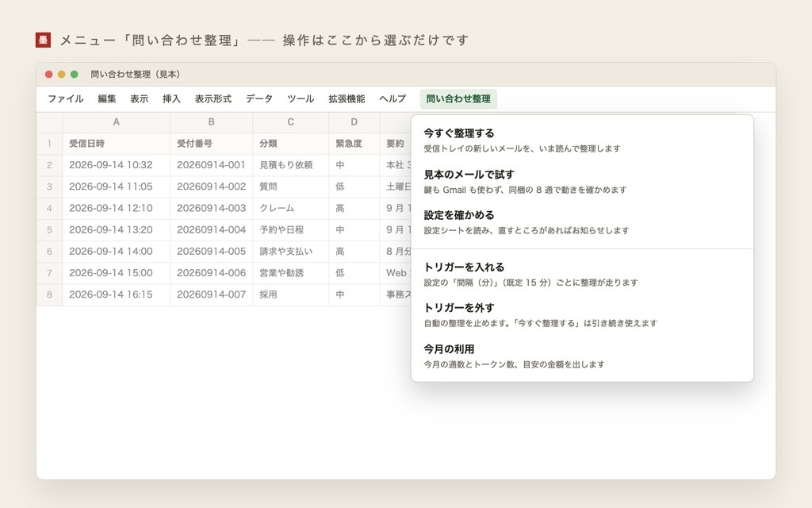Click the 営業や勧誘 cell
This screenshot has height=508, width=812.
pos(290,273)
